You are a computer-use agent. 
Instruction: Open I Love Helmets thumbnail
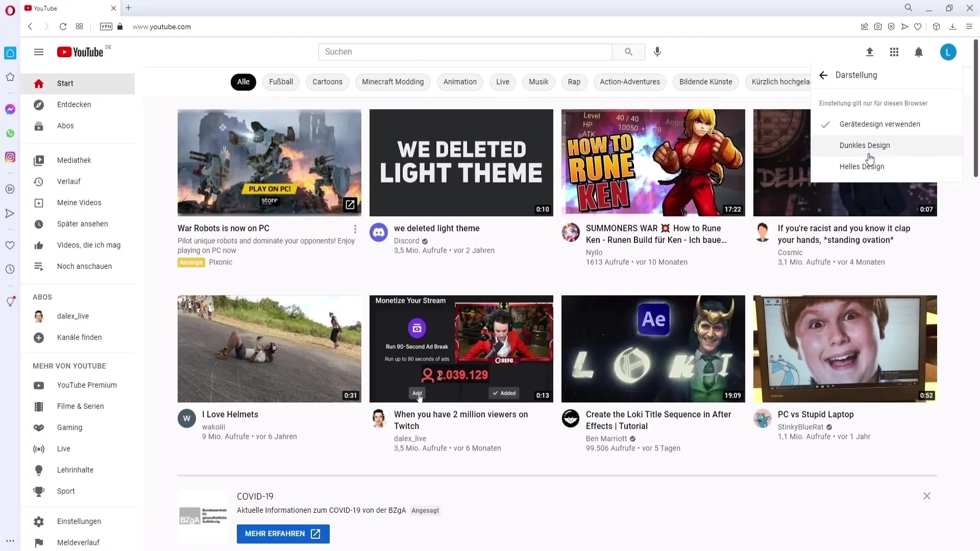coord(269,349)
